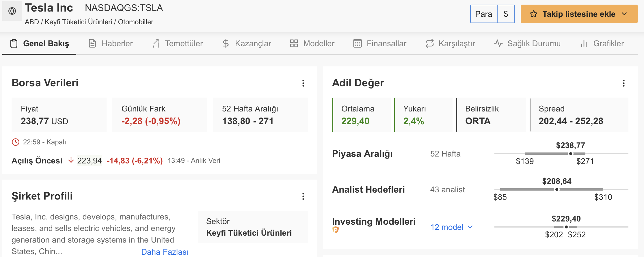The image size is (644, 257).
Task: Click the document icon next to Haberler
Action: (x=92, y=44)
